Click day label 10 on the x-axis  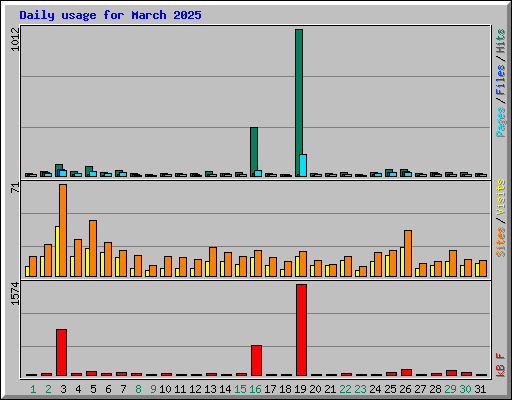[165, 389]
